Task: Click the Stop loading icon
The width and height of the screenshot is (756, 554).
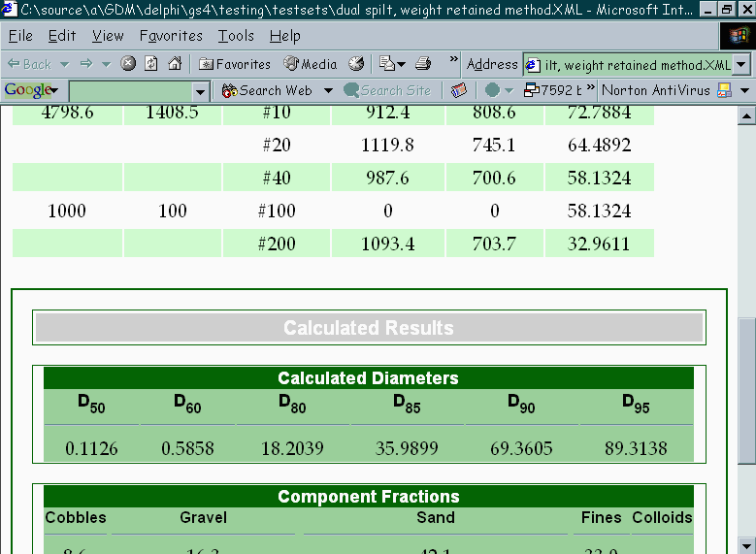Action: tap(128, 64)
